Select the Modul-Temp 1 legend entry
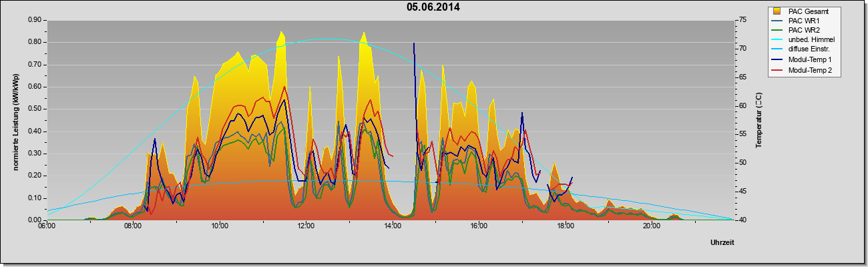Image resolution: width=868 pixels, height=267 pixels. tap(802, 60)
